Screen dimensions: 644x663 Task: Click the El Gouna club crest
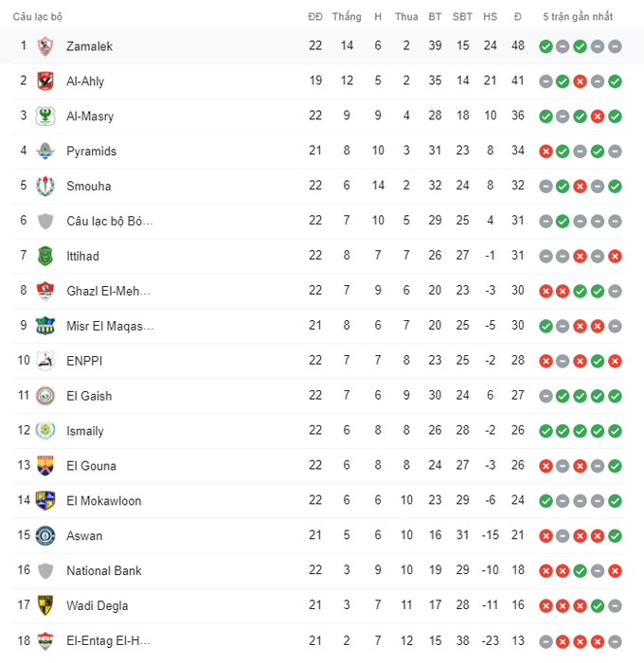coord(45,466)
